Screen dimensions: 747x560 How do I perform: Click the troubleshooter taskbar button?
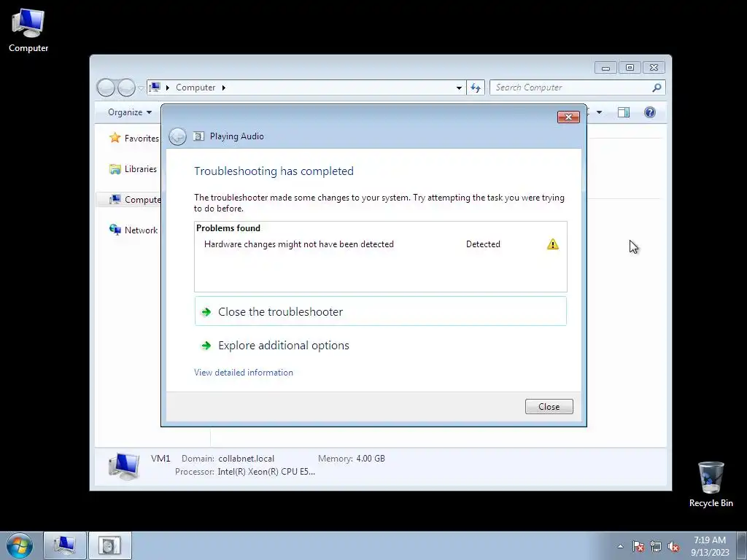(110, 545)
